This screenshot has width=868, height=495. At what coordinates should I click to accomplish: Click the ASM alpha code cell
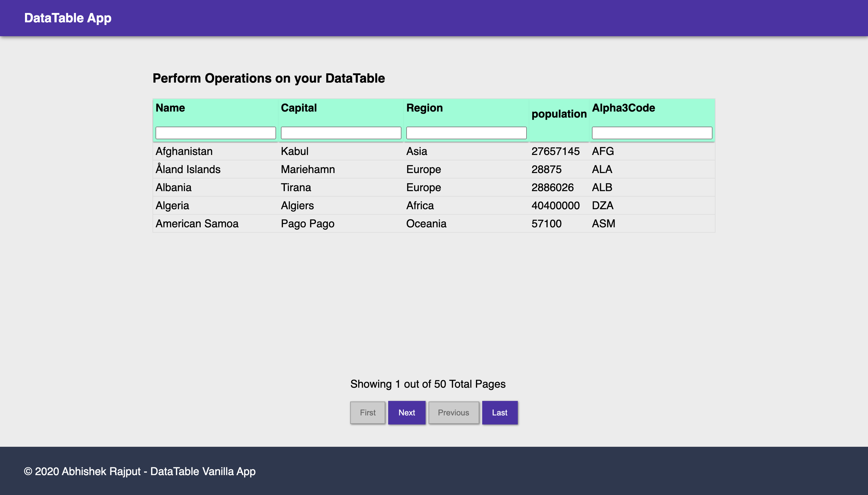click(x=603, y=224)
